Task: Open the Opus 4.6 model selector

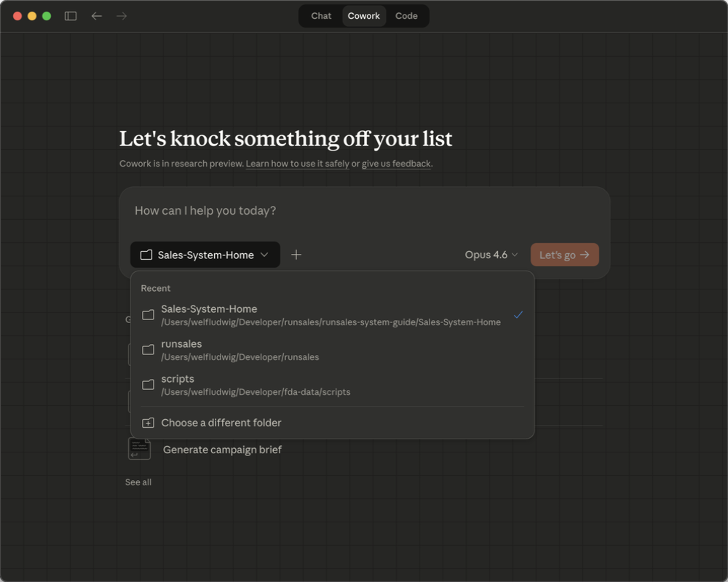Action: pyautogui.click(x=491, y=255)
